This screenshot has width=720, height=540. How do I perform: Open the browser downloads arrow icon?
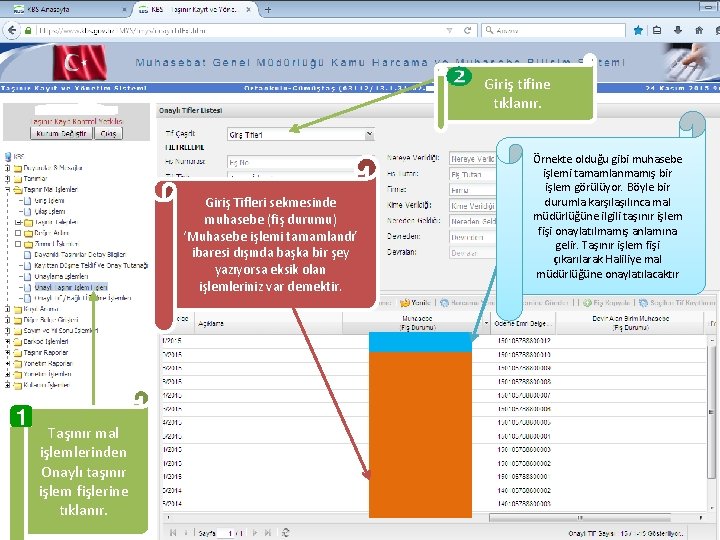pos(678,30)
